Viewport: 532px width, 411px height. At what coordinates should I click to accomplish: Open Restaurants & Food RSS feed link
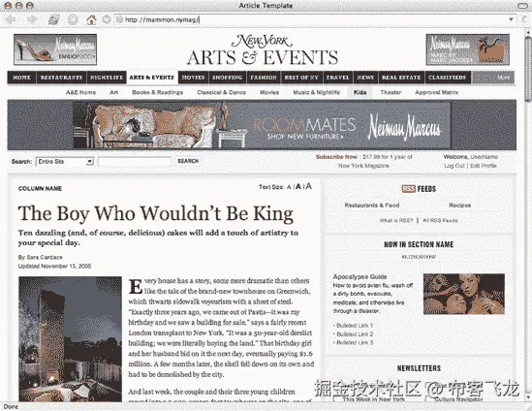point(372,205)
